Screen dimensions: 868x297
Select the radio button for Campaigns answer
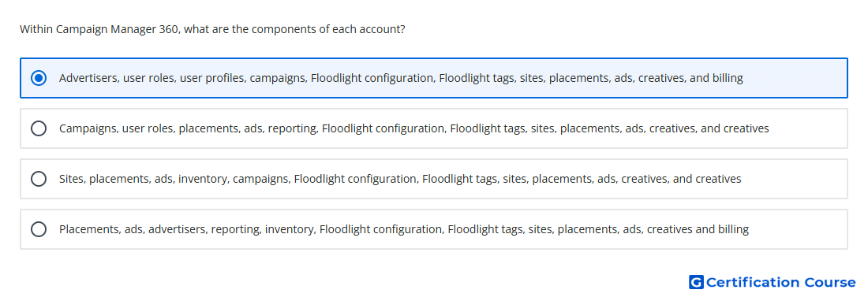(x=38, y=128)
